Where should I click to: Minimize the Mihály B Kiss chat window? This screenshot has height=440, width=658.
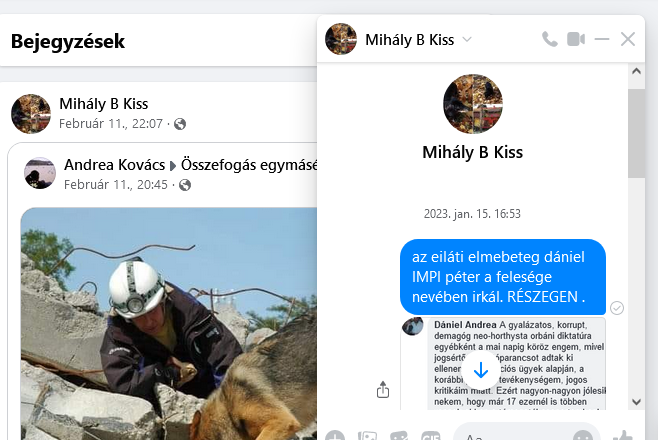coord(602,39)
